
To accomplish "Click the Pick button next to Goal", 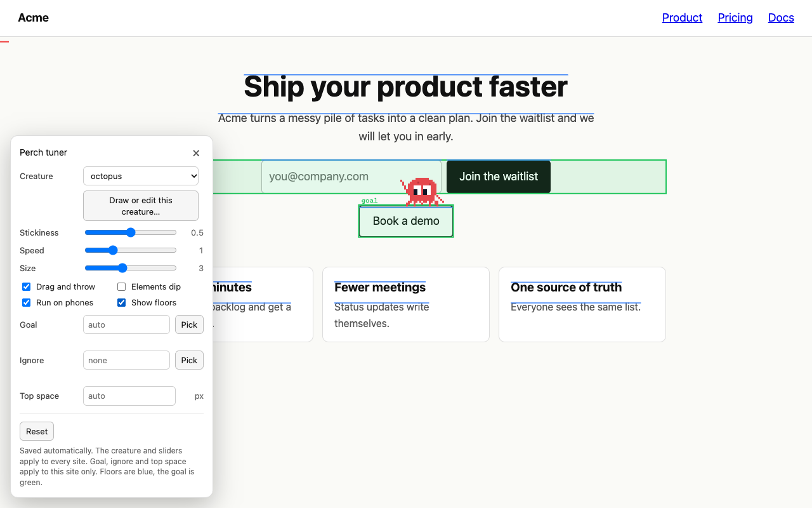I will [189, 324].
